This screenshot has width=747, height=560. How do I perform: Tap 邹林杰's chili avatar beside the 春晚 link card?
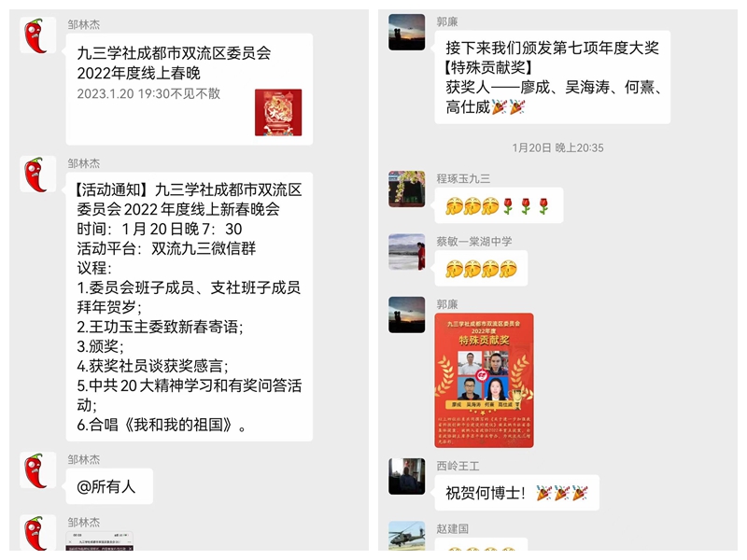[38, 35]
